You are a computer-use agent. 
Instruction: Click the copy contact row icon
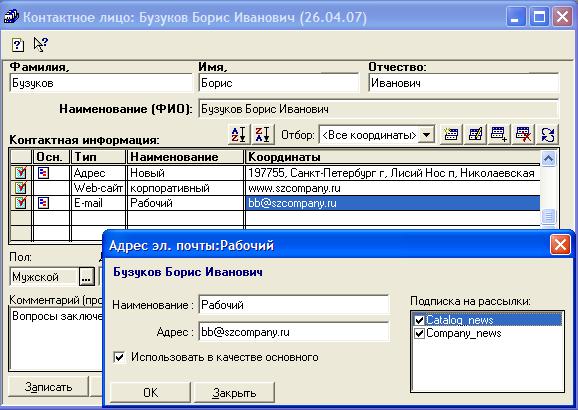pos(499,134)
